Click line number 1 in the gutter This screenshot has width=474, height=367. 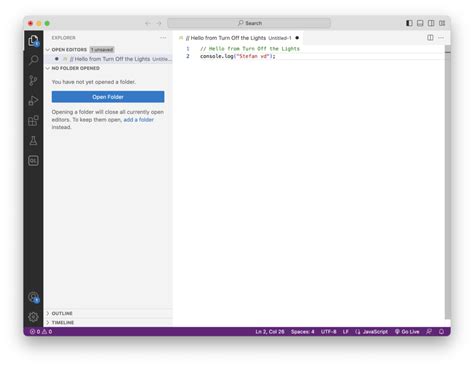click(188, 49)
